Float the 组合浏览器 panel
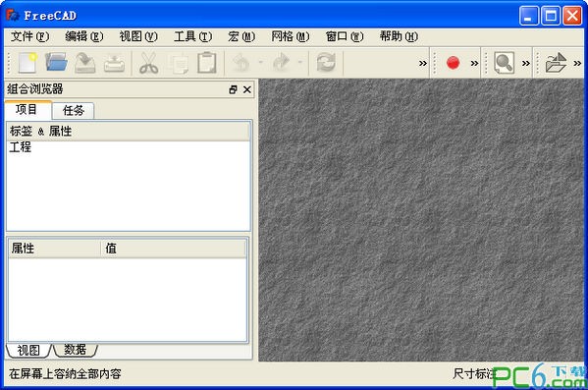Image resolution: width=588 pixels, height=390 pixels. pyautogui.click(x=233, y=89)
